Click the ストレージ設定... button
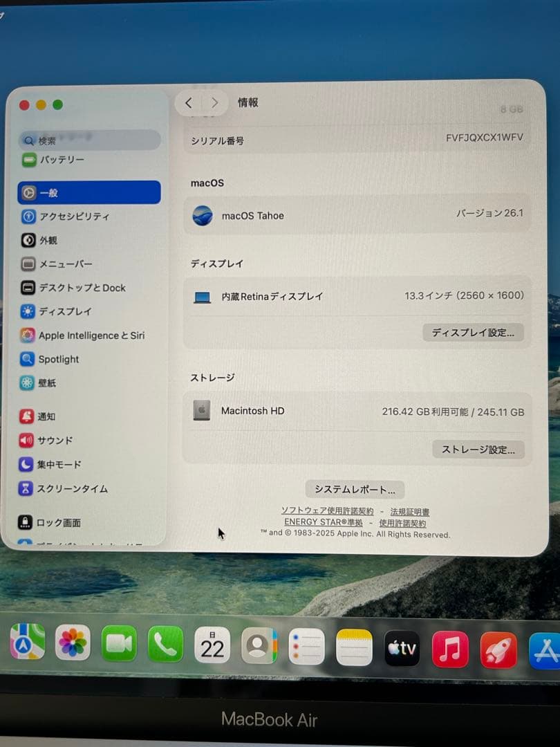This screenshot has height=747, width=560. click(478, 450)
